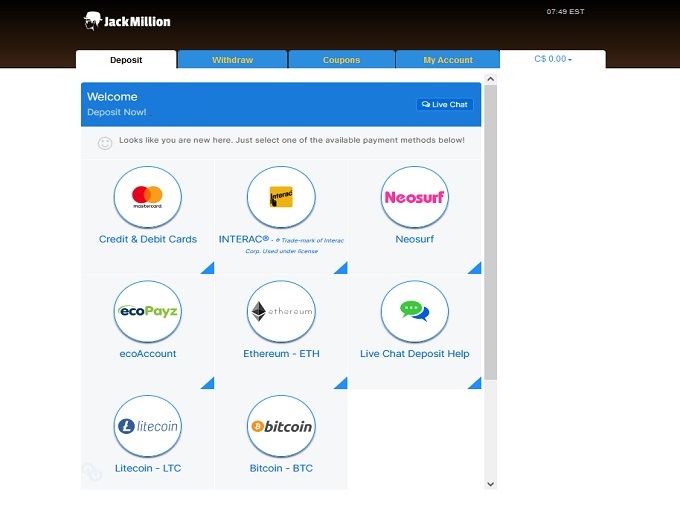Click the JackMillion logo
Viewport: 680px width, 511px height.
pyautogui.click(x=127, y=20)
